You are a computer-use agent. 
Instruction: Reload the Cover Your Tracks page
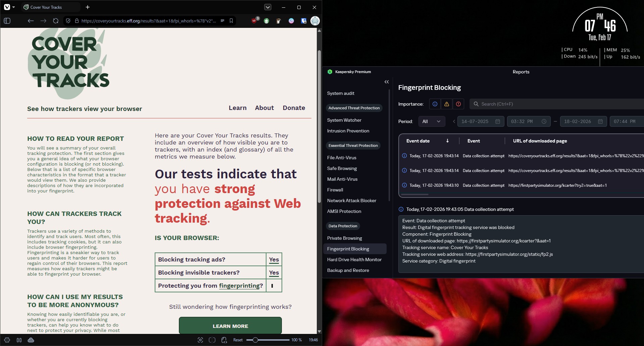point(56,21)
